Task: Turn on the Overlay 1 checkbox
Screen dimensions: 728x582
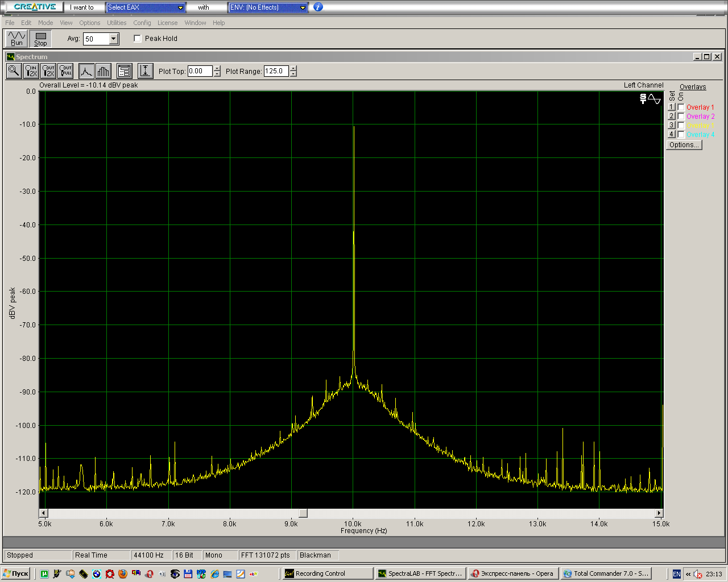Action: [x=681, y=107]
